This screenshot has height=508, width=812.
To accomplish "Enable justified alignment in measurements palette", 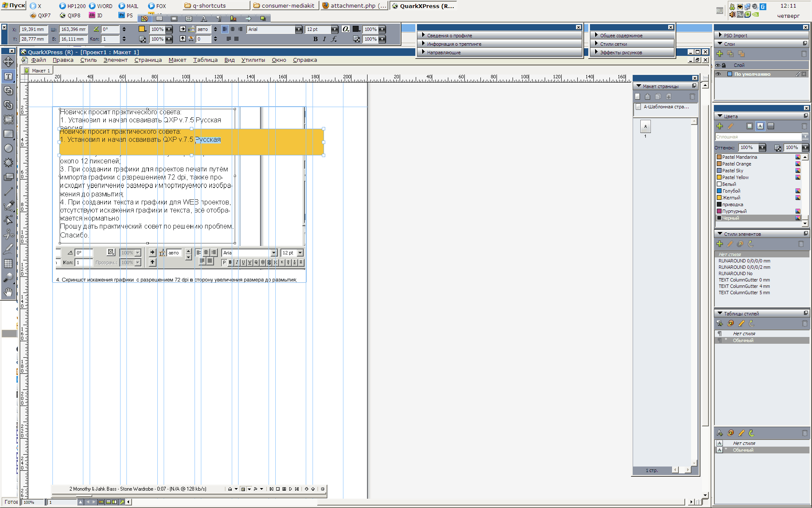I will 229,39.
